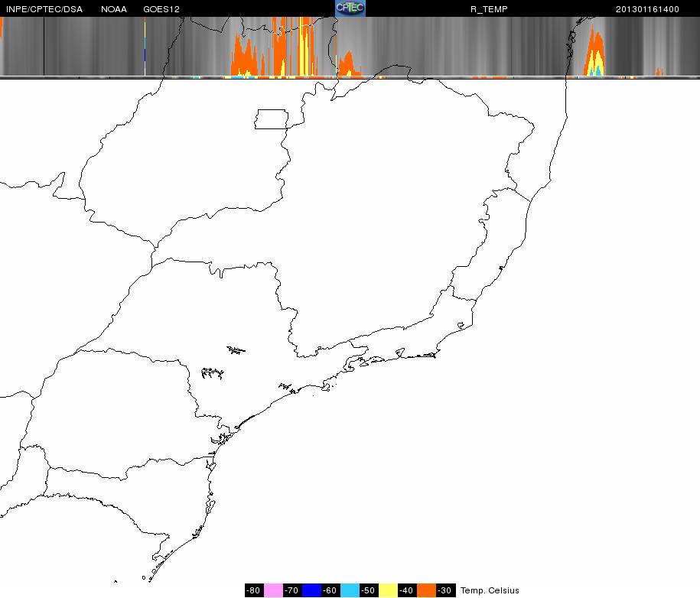This screenshot has height=598, width=700.
Task: Click the pink color swatch in legend
Action: [273, 590]
